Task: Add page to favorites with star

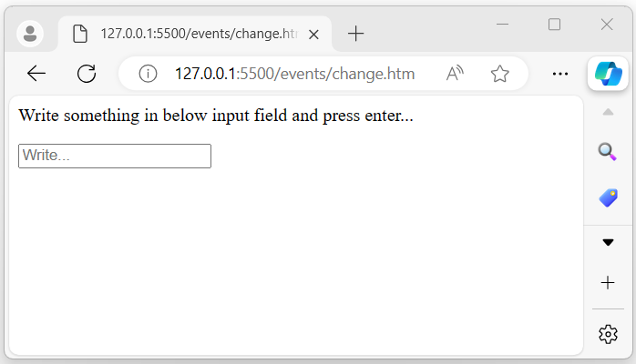Action: [x=499, y=74]
